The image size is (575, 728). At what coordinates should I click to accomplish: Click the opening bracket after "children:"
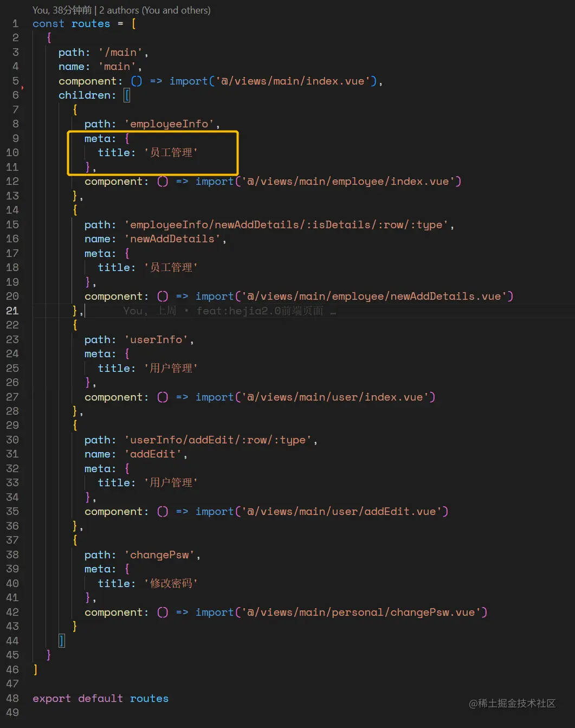coord(127,95)
